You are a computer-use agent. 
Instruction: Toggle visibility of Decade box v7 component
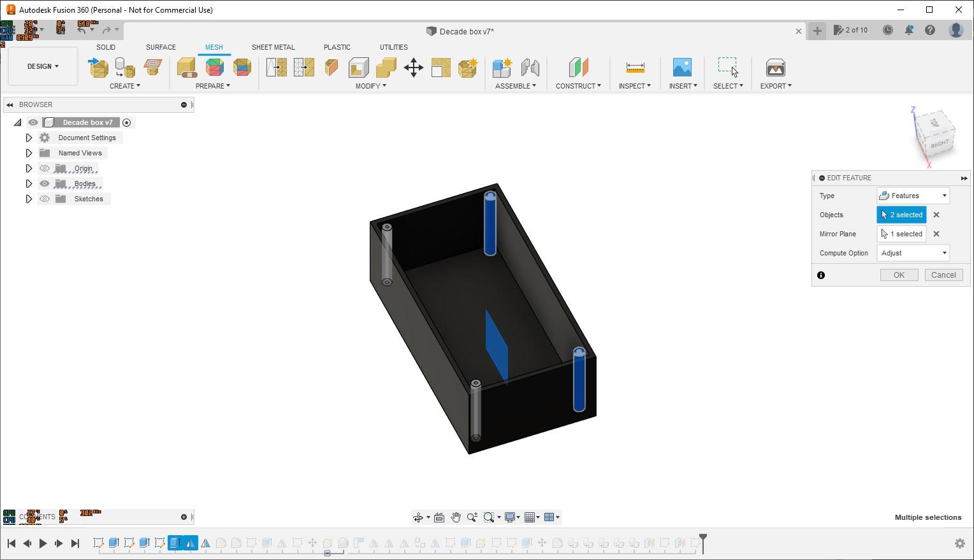(x=33, y=122)
